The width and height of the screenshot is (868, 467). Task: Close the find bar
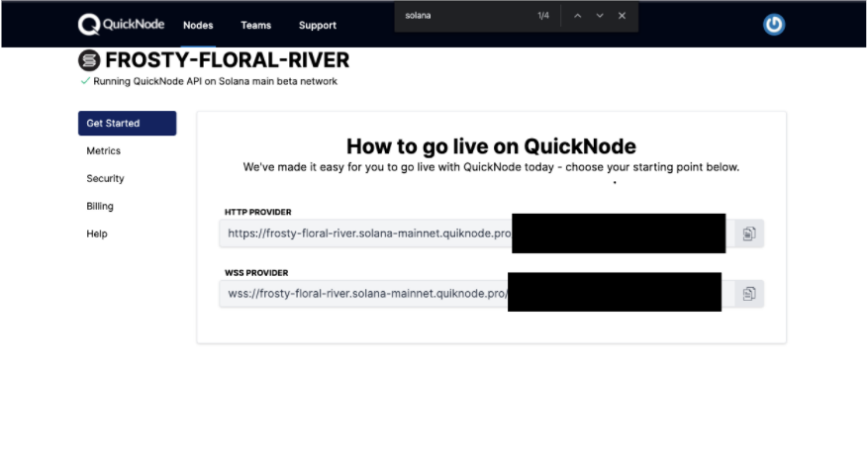[622, 16]
